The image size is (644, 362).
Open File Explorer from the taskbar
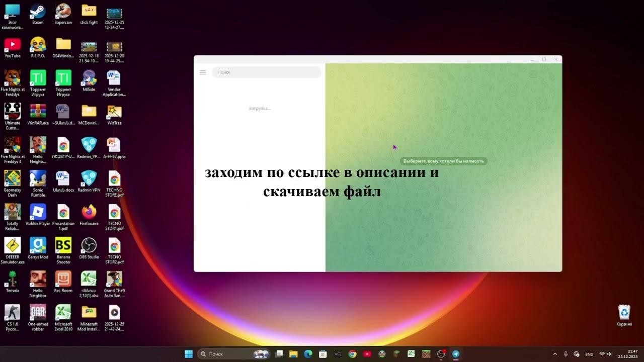pos(293,354)
